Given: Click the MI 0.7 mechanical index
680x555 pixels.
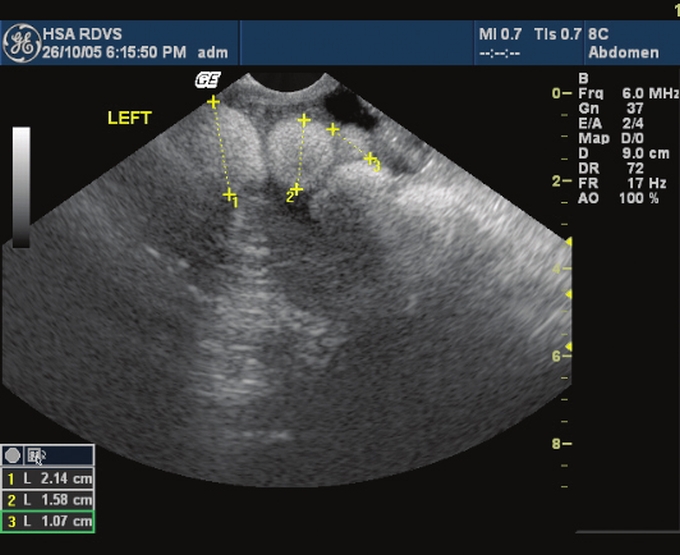Looking at the screenshot, I should pos(500,34).
